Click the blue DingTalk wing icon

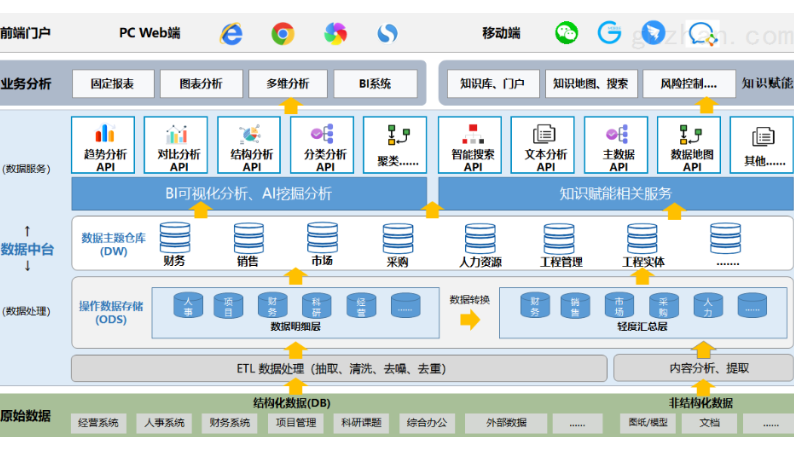pos(653,33)
